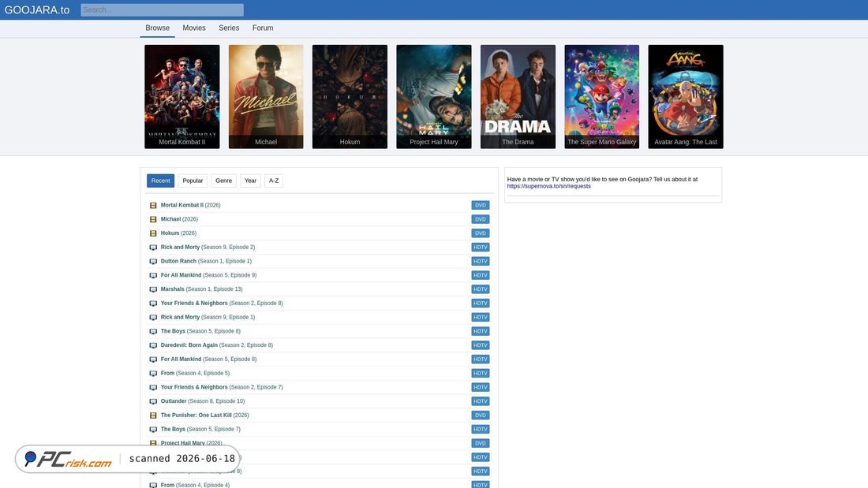Open Hokum (2026) list link

click(178, 233)
